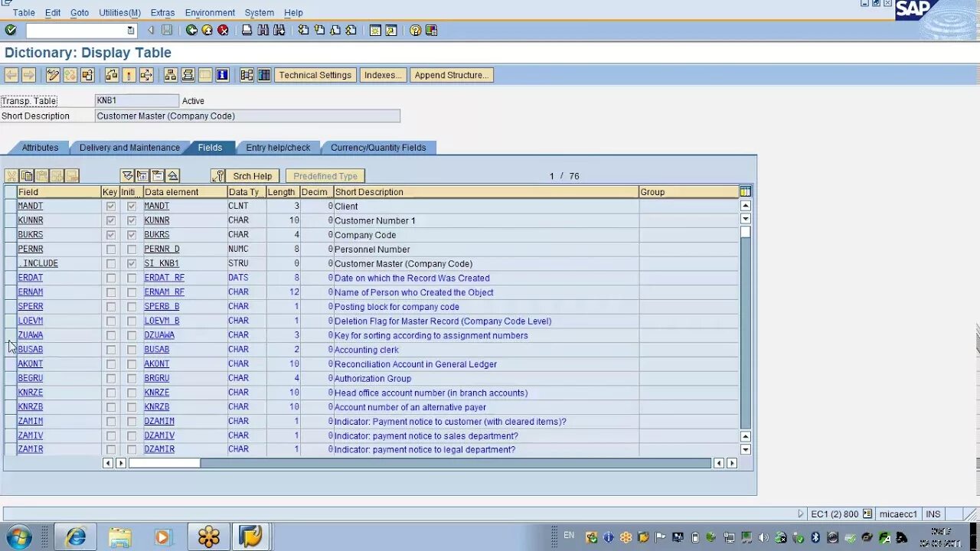
Task: Click the Find Next binoculars icon
Action: pyautogui.click(x=279, y=30)
